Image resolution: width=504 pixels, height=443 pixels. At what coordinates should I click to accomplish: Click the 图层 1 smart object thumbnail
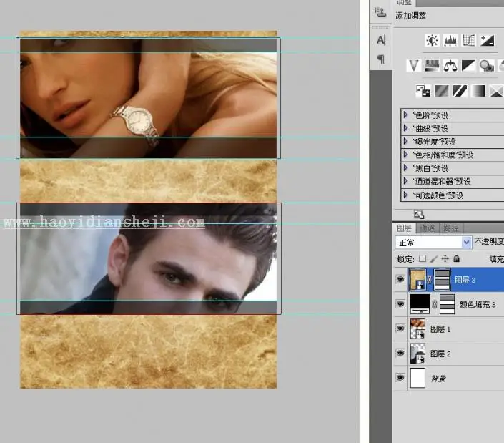417,328
